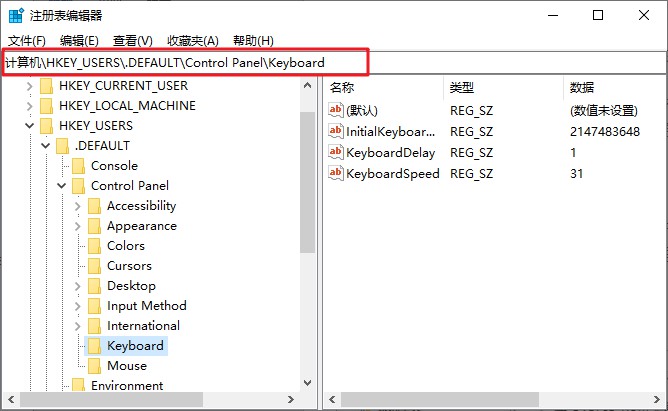This screenshot has width=668, height=411.
Task: Collapse the Control Panel tree node
Action: 62,186
